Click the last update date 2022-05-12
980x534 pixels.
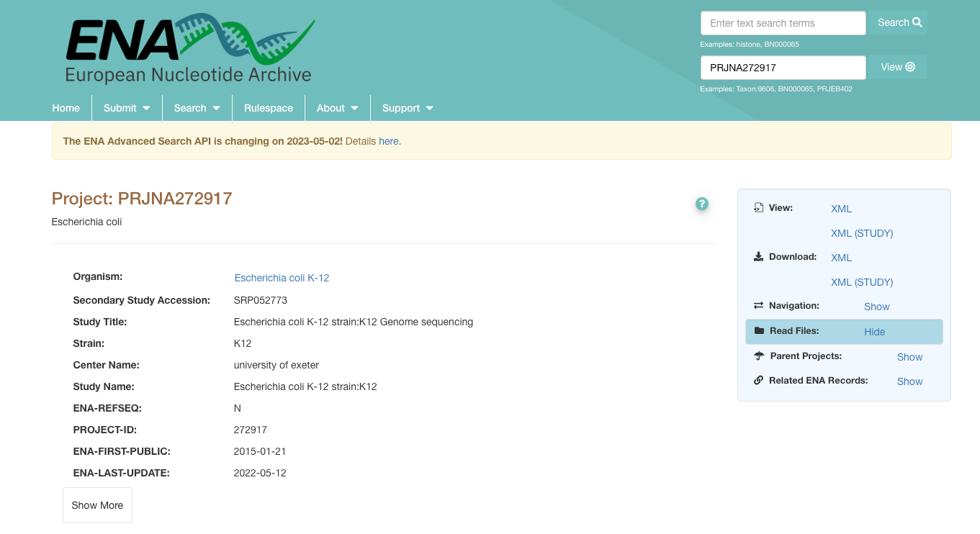[260, 473]
